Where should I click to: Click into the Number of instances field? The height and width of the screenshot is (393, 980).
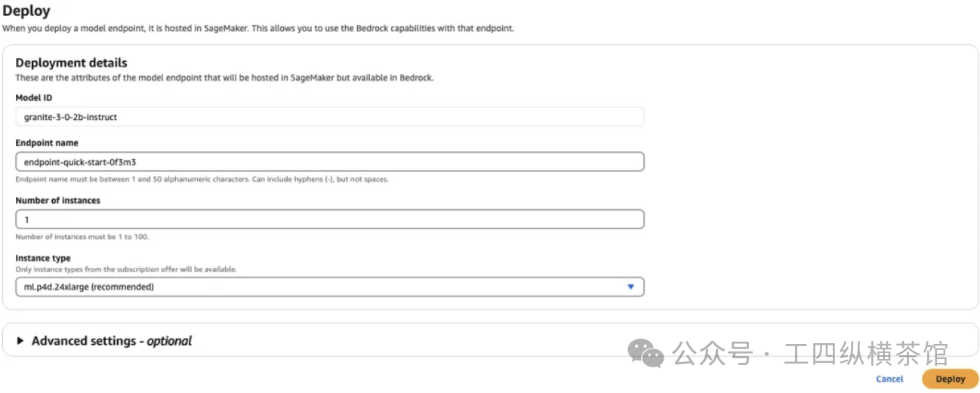[x=329, y=220]
